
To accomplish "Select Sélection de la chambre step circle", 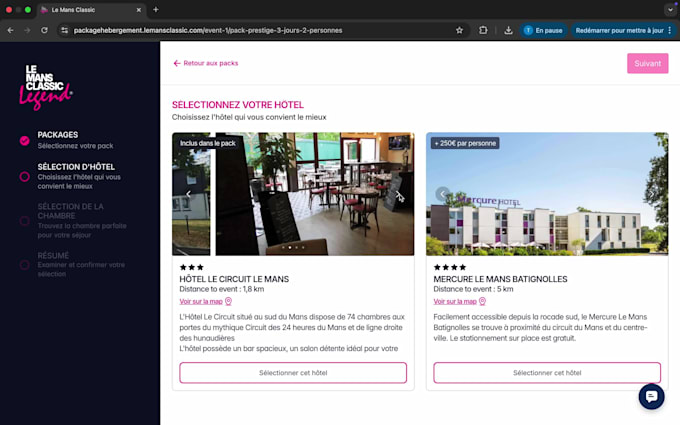I will click(25, 221).
